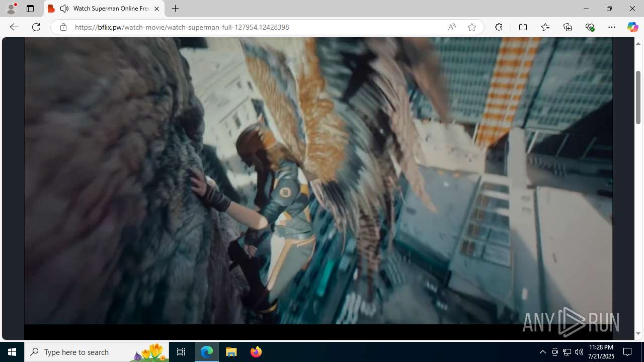Click the scrollbar up arrow
644x362 pixels.
[x=638, y=43]
